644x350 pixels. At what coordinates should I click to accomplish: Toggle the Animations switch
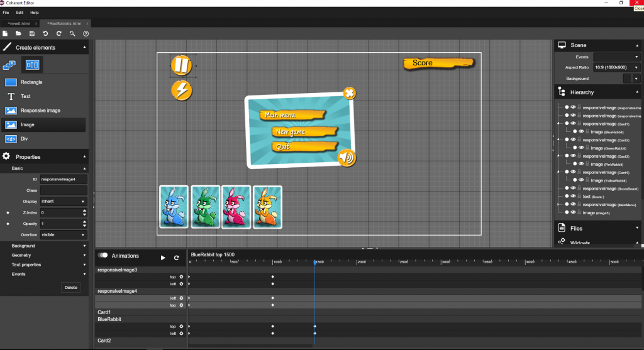(x=103, y=256)
